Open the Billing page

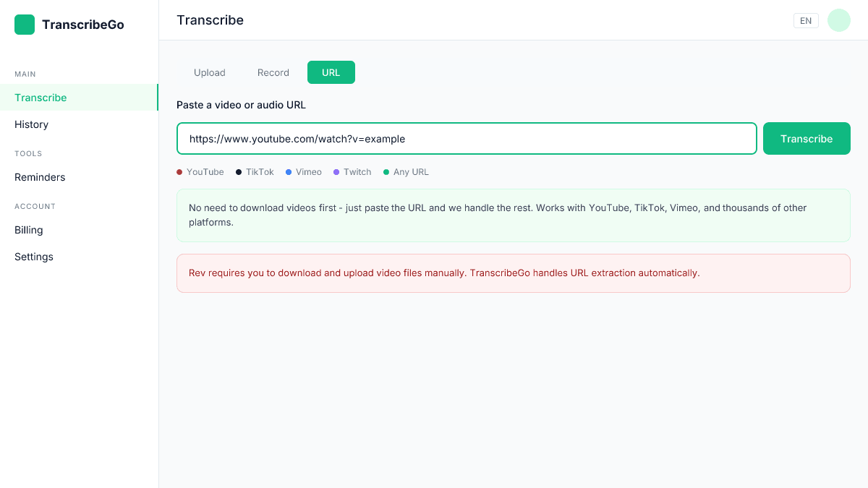[x=29, y=230]
